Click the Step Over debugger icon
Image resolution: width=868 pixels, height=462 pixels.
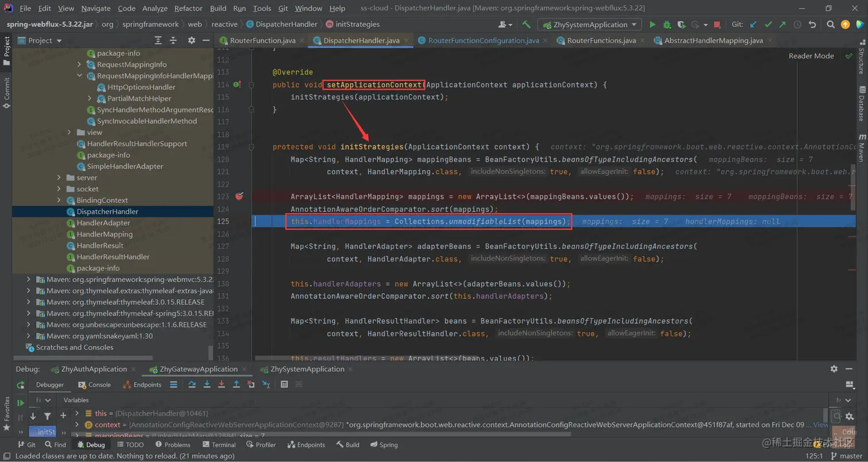coord(192,384)
